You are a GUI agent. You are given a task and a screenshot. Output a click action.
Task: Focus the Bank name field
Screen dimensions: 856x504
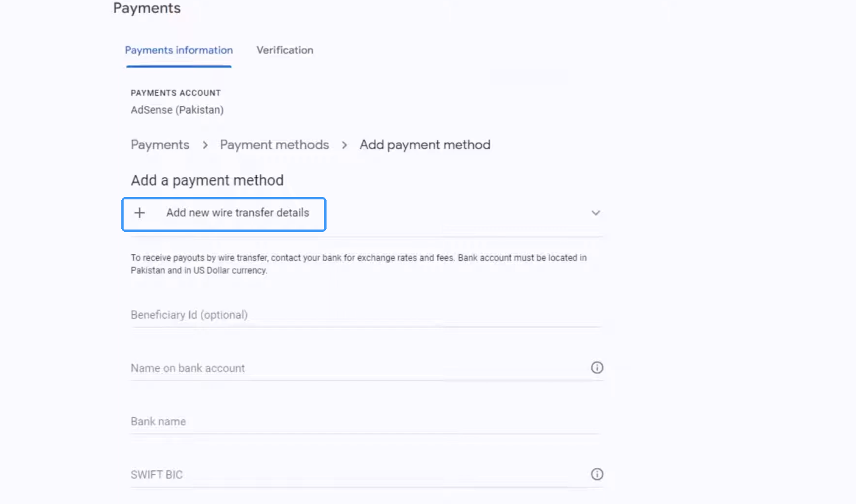(366, 422)
